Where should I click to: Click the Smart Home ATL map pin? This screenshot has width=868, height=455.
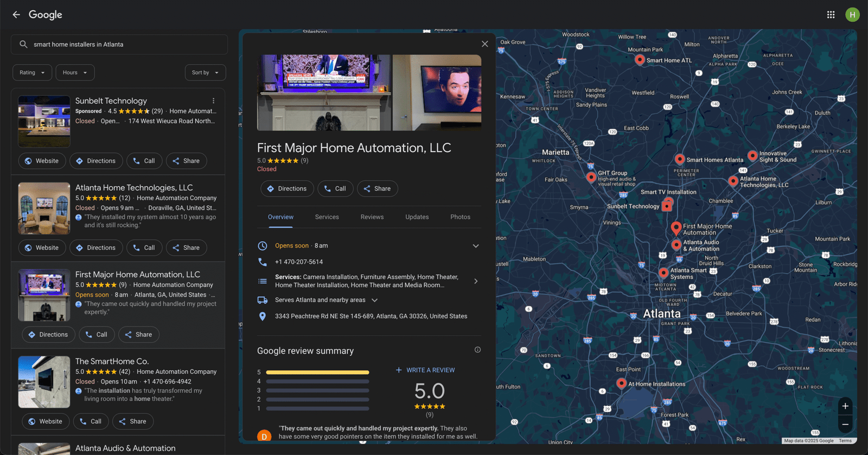point(640,60)
